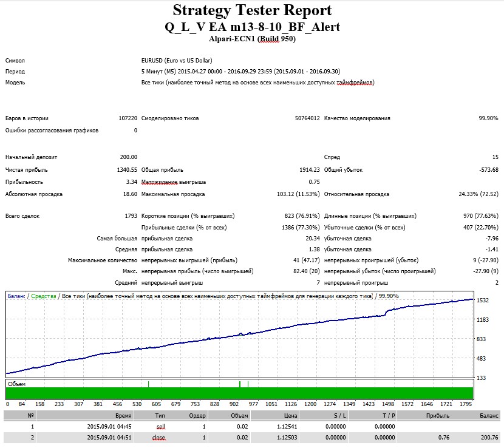Viewport: 504px width, 448px height.
Task: Select the close cell in row 2
Action: pyautogui.click(x=158, y=438)
